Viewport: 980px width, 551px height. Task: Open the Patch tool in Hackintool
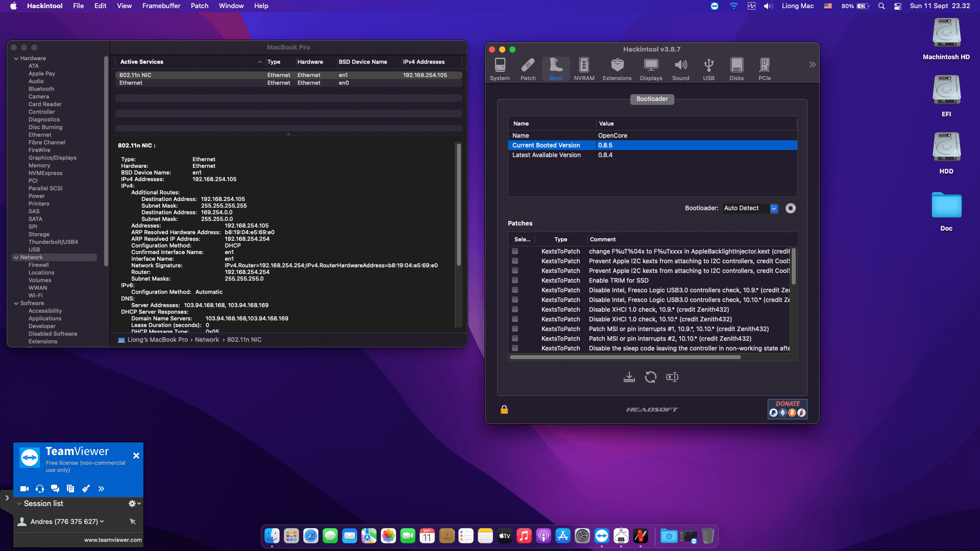point(528,69)
